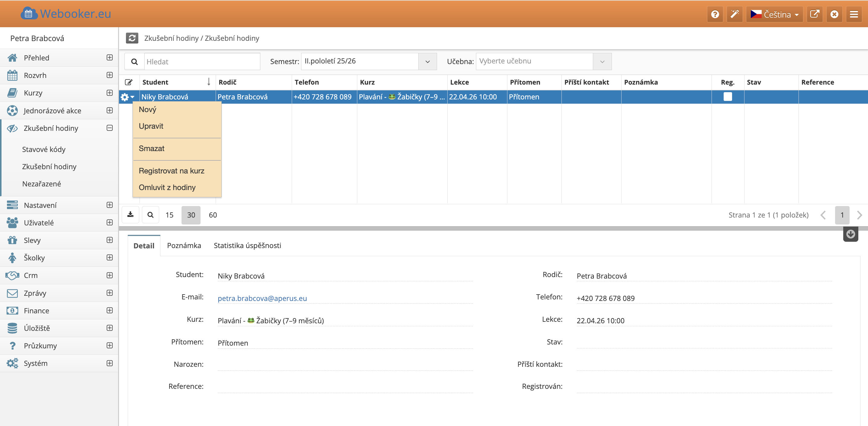
Task: Toggle Reg. checkbox for Niky Brabcová
Action: pyautogui.click(x=728, y=97)
